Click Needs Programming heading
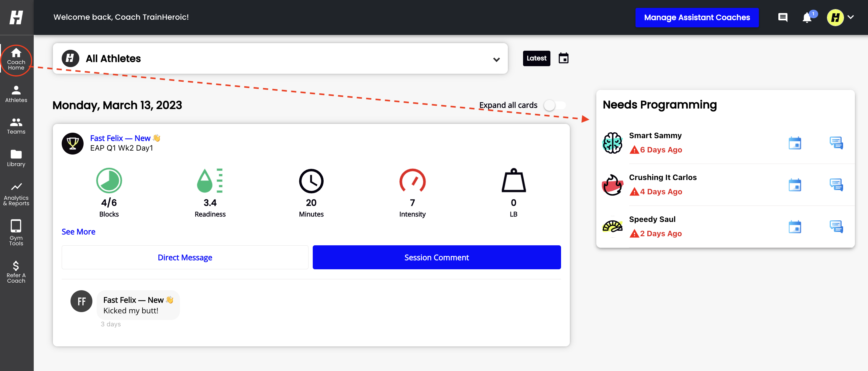The width and height of the screenshot is (868, 371). click(x=660, y=105)
